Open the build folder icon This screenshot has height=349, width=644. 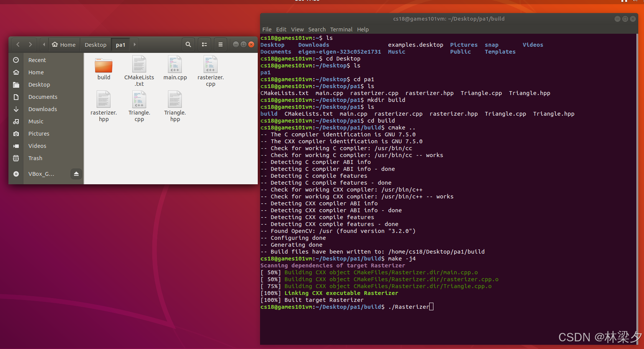click(x=104, y=65)
